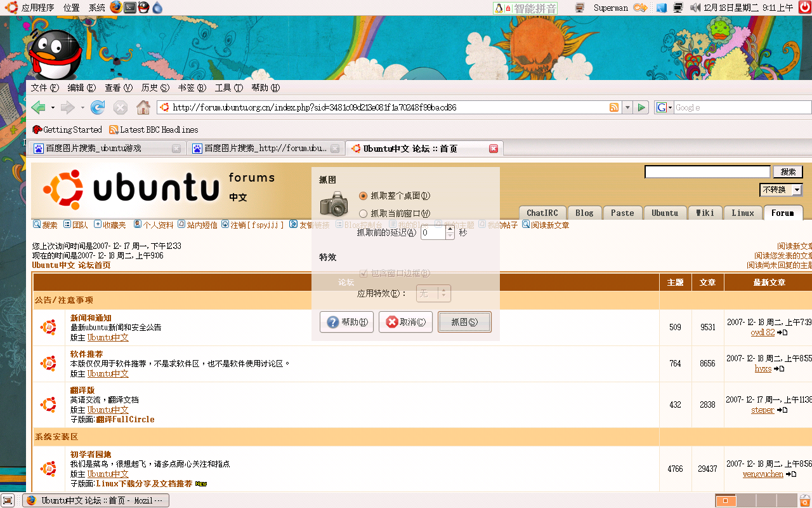This screenshot has width=812, height=508.
Task: Click the 智能拼音 input method indicator
Action: (525, 8)
